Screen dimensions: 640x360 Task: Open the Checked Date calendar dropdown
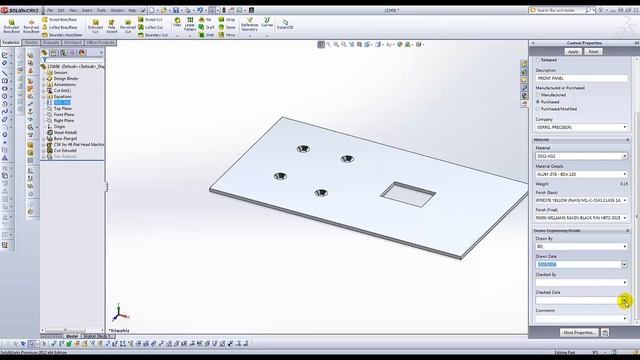[x=624, y=300]
